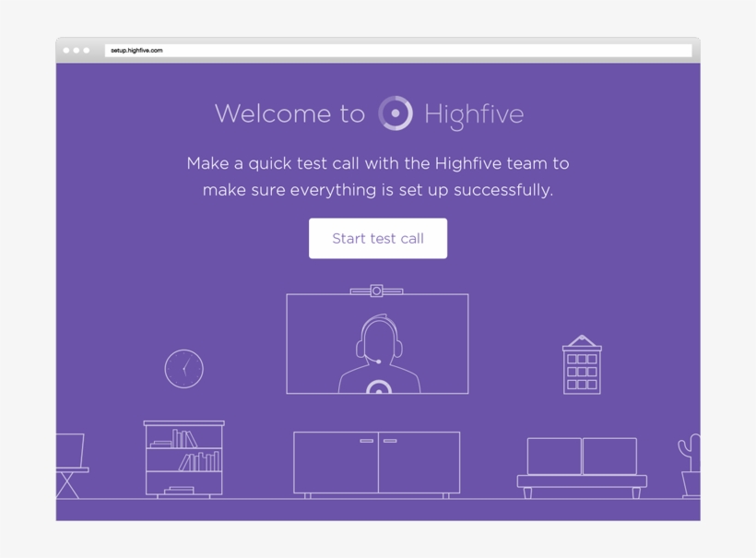Click the wall clock illustration
The image size is (756, 558).
click(x=184, y=369)
